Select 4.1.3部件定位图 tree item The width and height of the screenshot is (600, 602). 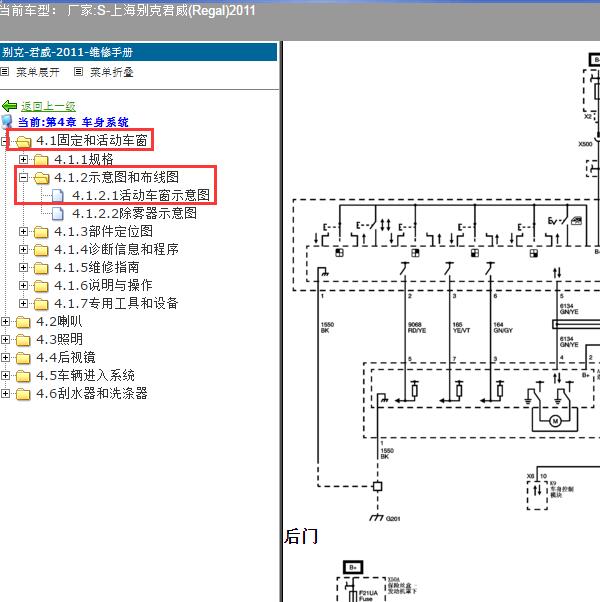tap(103, 231)
